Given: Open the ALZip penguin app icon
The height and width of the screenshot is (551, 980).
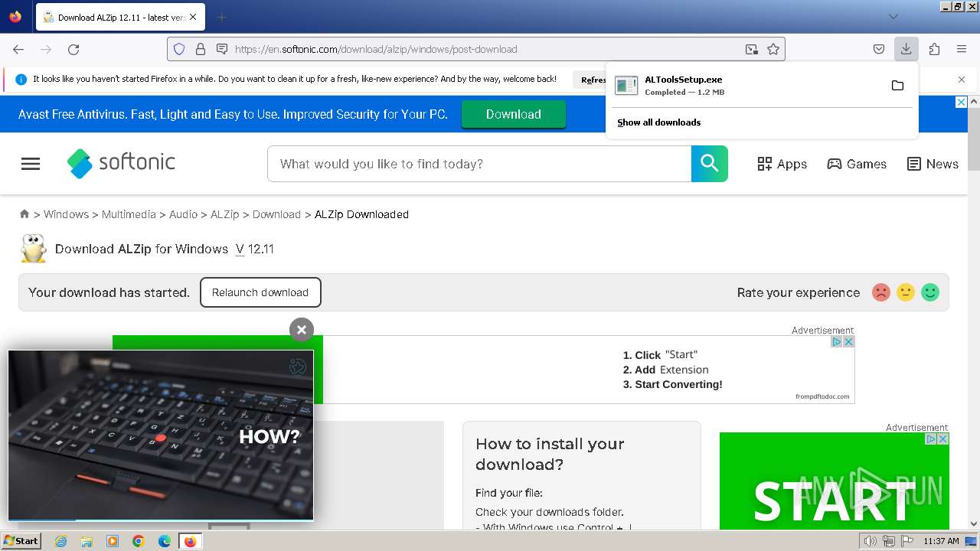Looking at the screenshot, I should point(33,249).
